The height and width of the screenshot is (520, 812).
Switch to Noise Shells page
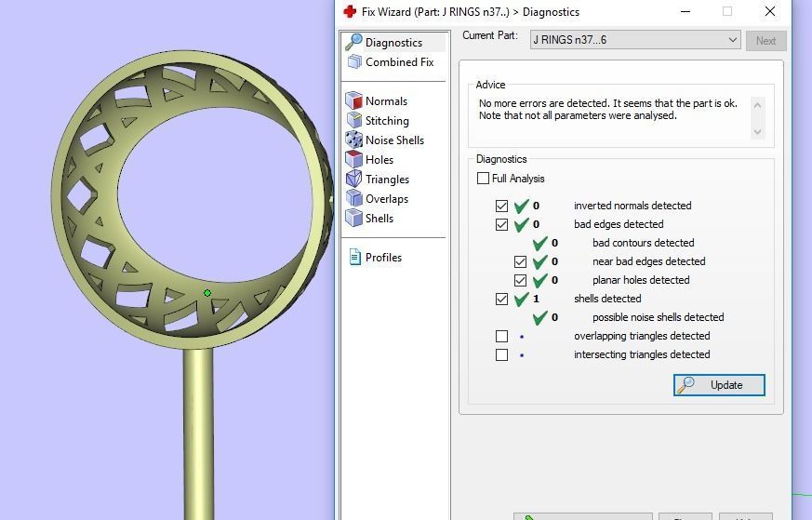tap(394, 140)
